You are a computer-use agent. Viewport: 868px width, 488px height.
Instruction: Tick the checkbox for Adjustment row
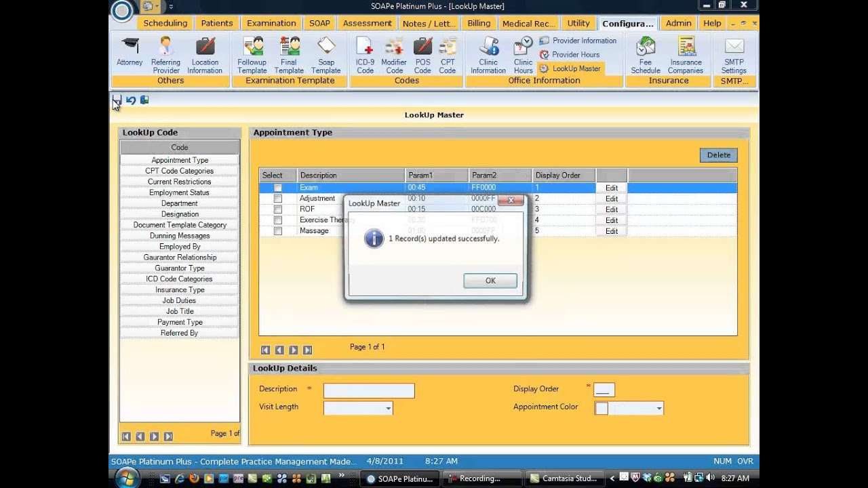tap(278, 199)
